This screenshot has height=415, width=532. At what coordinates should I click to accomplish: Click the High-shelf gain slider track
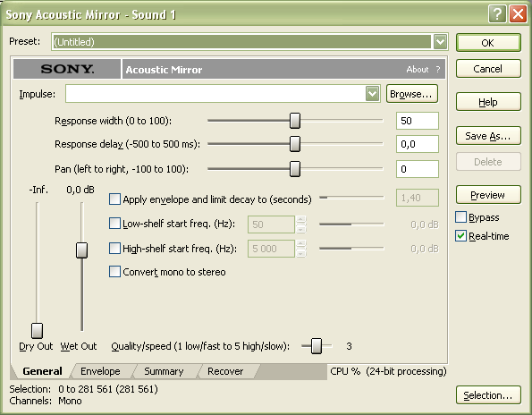point(351,249)
